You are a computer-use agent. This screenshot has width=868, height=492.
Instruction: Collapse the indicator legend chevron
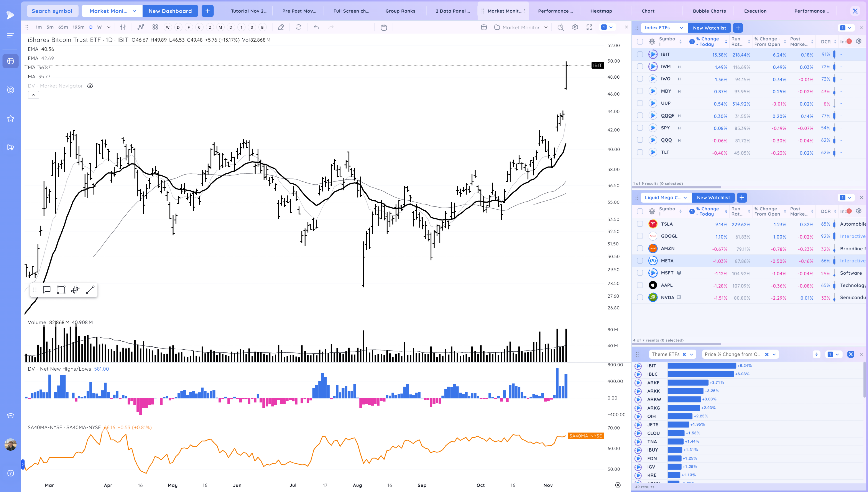click(33, 95)
